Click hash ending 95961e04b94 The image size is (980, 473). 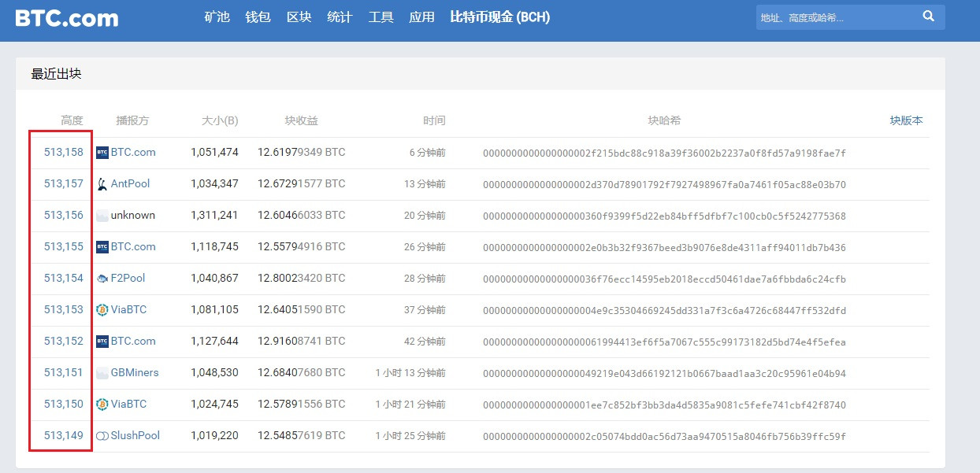pos(664,373)
